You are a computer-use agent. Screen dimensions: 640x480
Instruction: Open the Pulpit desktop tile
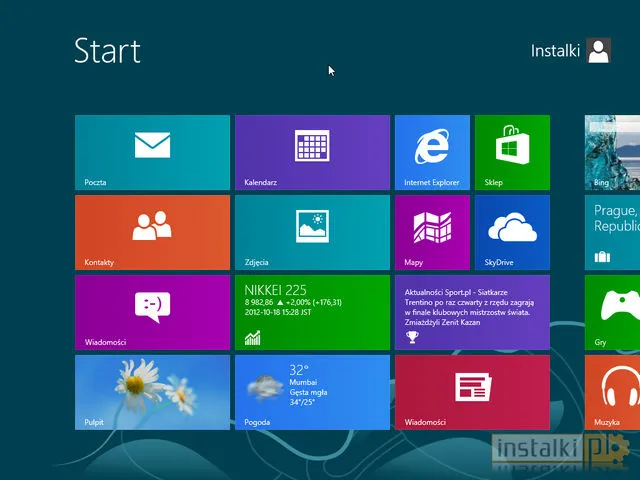tap(152, 392)
